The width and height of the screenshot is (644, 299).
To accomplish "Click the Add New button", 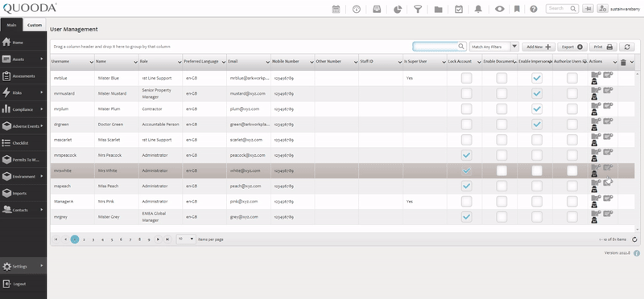I will (538, 47).
